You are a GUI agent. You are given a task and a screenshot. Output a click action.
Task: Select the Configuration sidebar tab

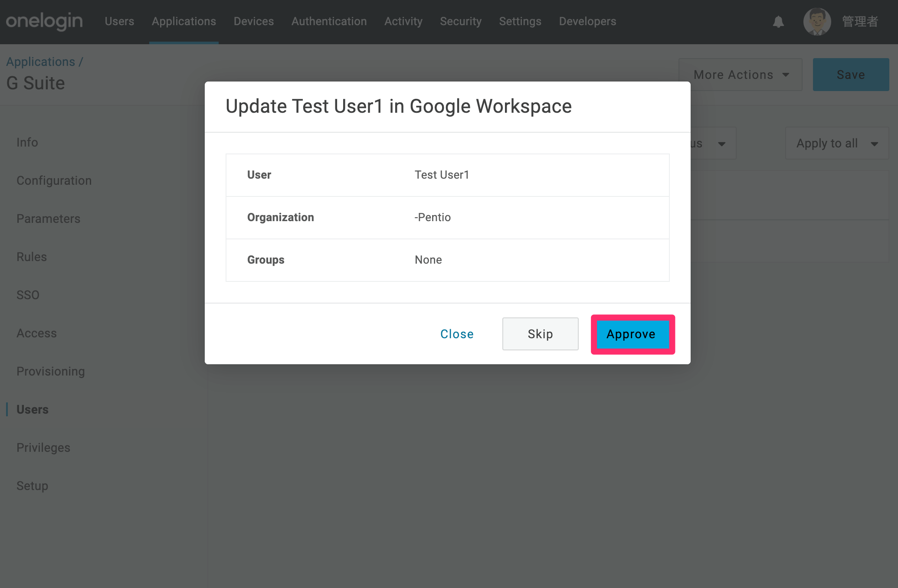54,180
